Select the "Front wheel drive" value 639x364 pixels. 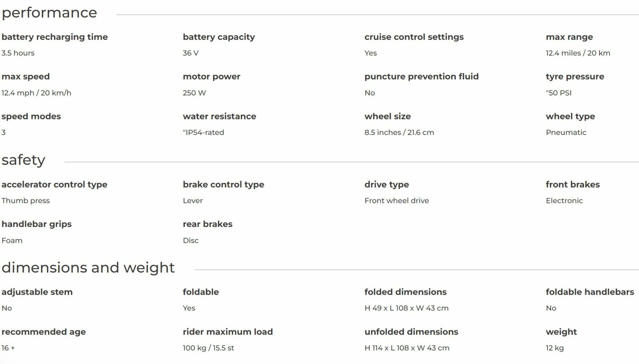(397, 201)
